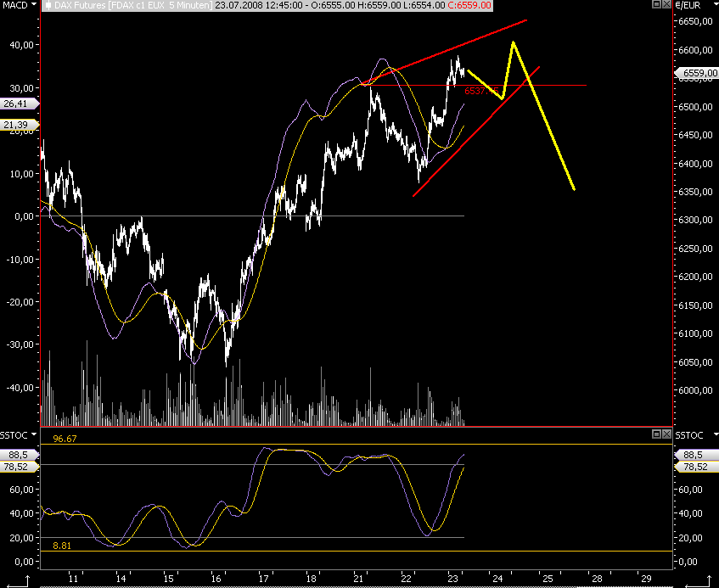Open the left SSTOC axis dropdown

coord(33,434)
